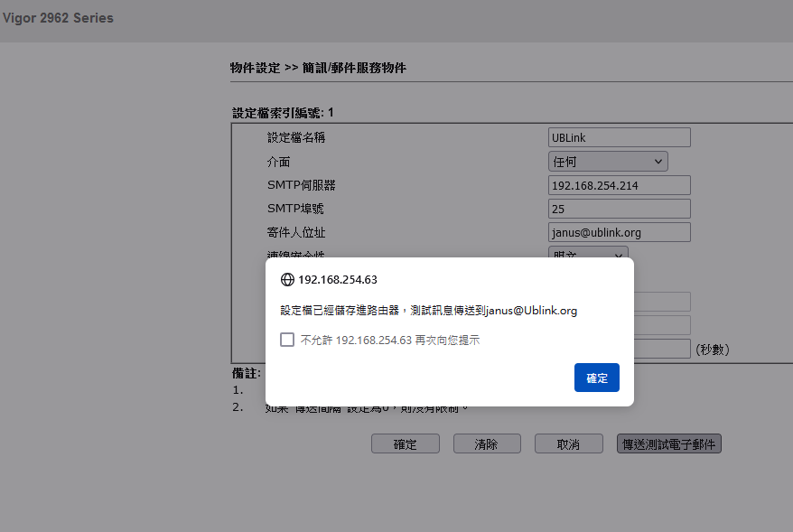Click the 備註 notes label

point(246,373)
